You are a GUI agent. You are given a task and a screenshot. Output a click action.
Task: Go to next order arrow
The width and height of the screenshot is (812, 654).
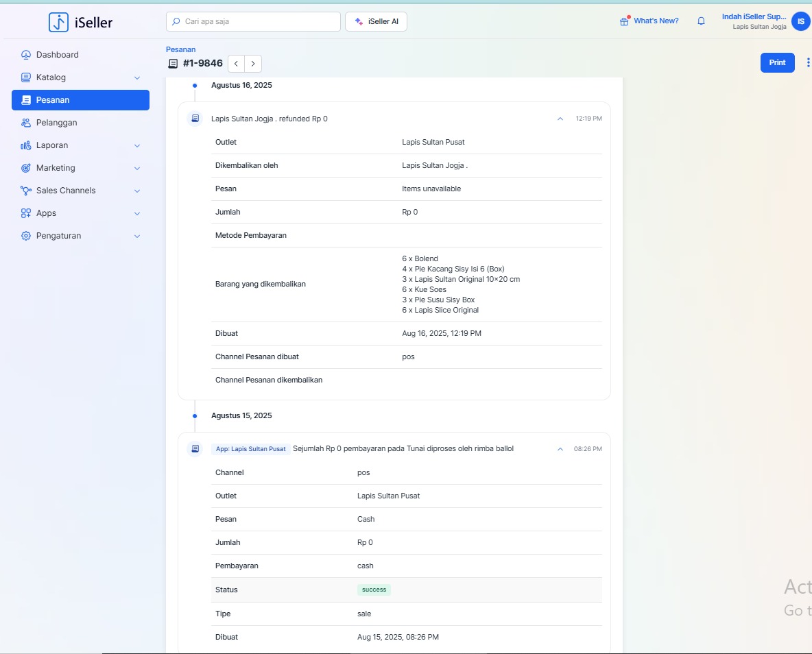253,64
